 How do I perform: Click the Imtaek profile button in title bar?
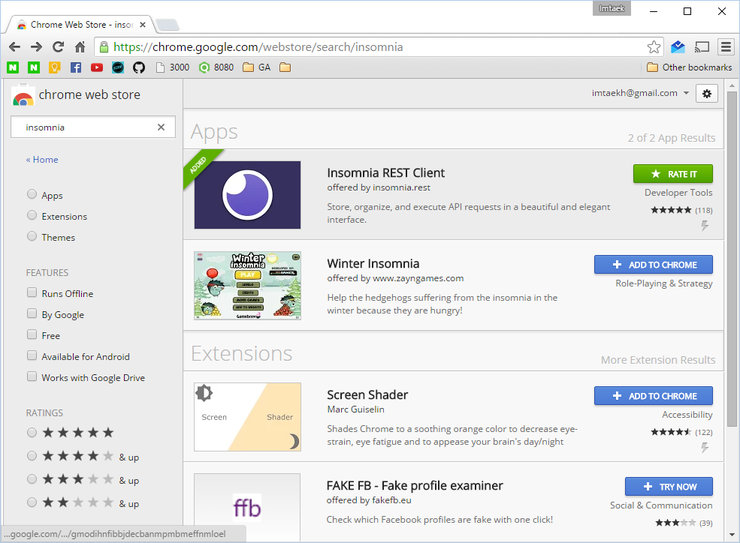click(612, 8)
